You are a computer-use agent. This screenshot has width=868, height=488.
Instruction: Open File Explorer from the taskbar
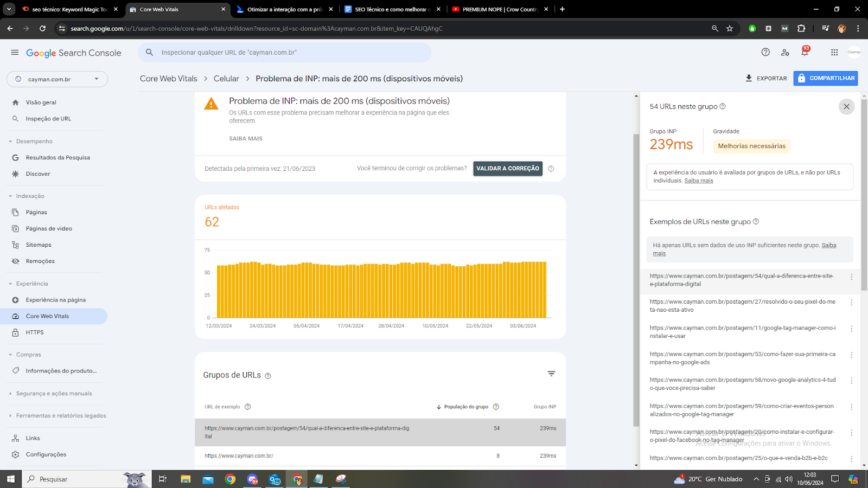click(x=186, y=479)
